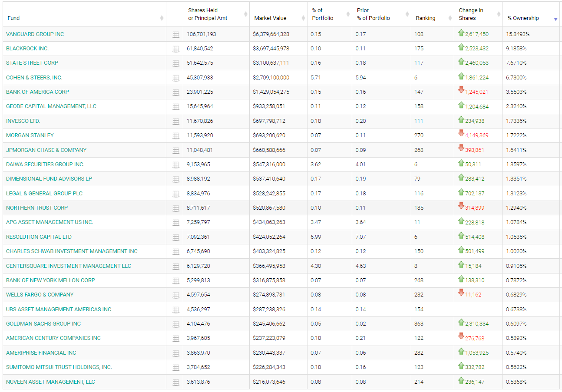Click the 45,307,933 shares held cell
This screenshot has height=392, width=562.
coord(200,78)
